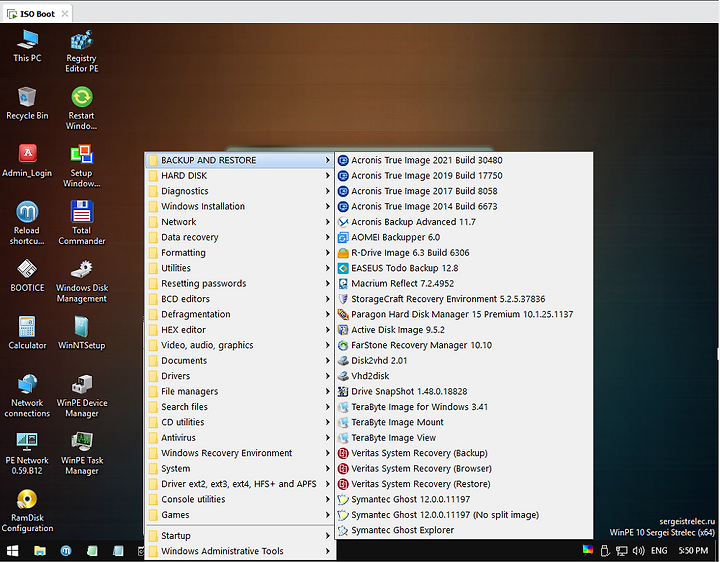Image resolution: width=720 pixels, height=562 pixels.
Task: Launch Drive SnapShot 1.48.0.18828
Action: 464,392
